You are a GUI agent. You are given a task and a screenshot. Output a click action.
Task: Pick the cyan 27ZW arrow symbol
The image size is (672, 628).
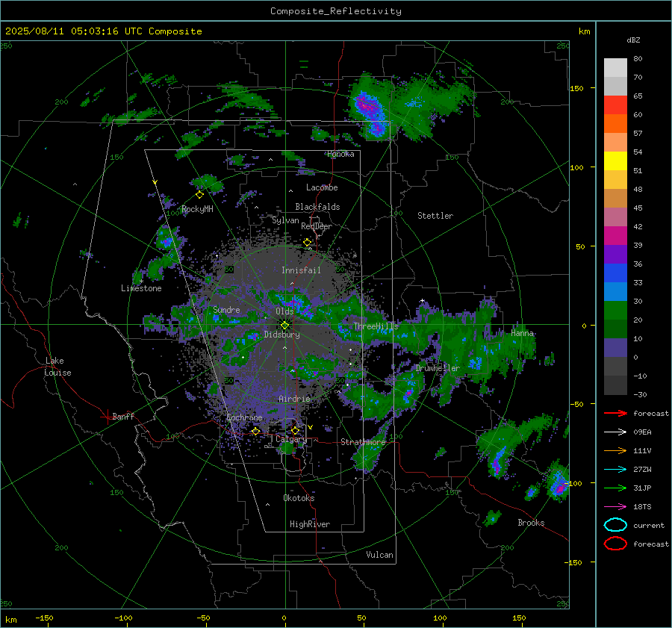click(615, 470)
